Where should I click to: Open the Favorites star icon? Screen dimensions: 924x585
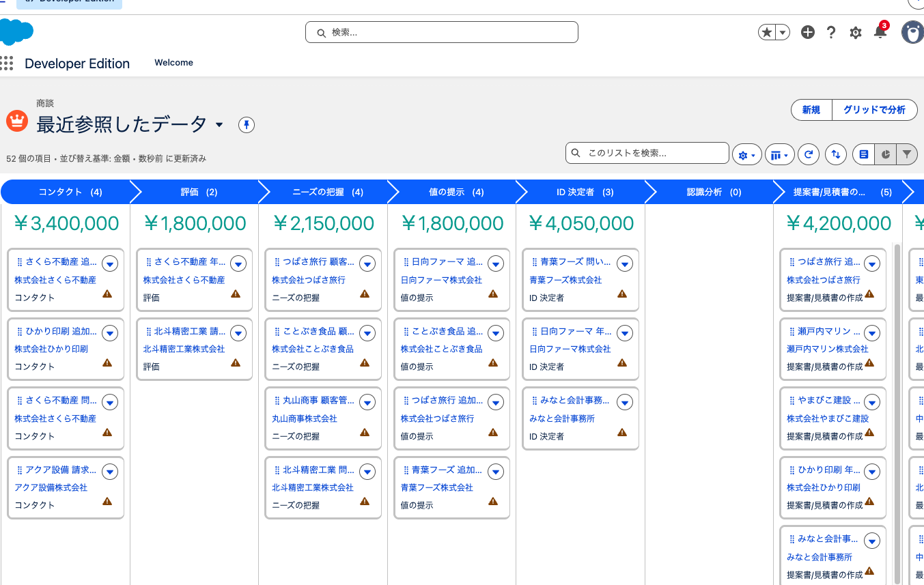767,32
